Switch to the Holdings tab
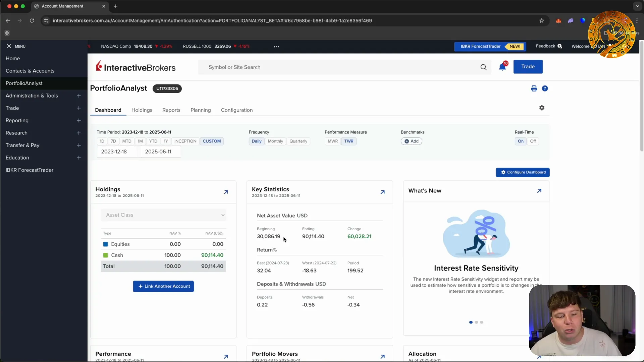This screenshot has width=644, height=362. 142,110
